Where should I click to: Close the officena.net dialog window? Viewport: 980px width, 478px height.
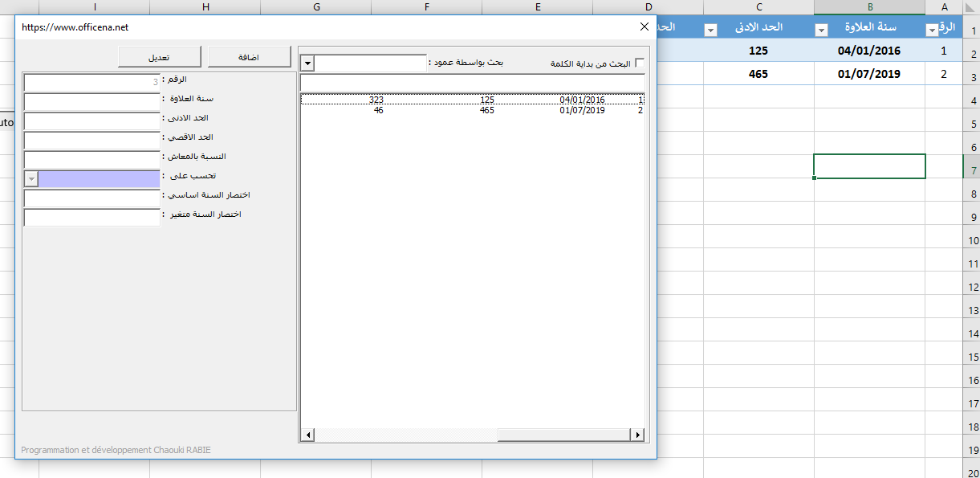coord(644,27)
